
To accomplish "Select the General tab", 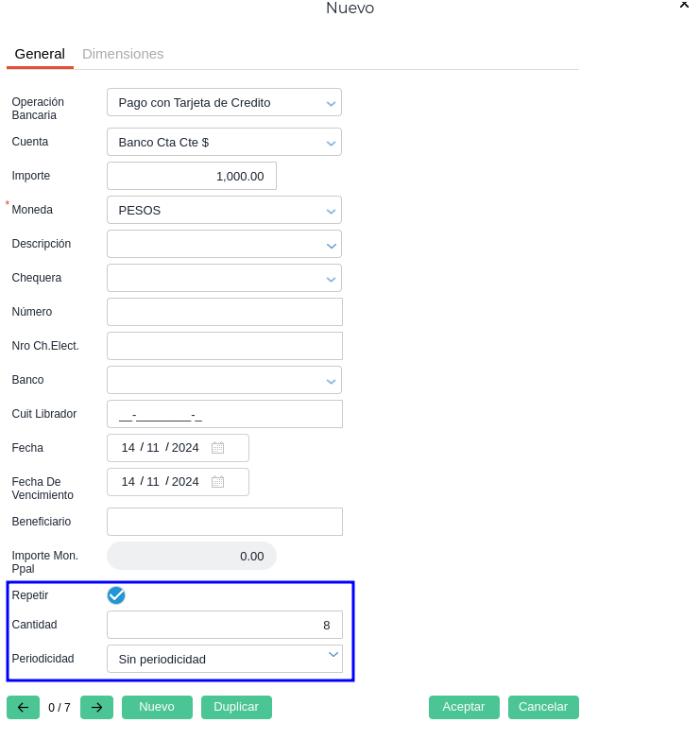I will click(40, 54).
